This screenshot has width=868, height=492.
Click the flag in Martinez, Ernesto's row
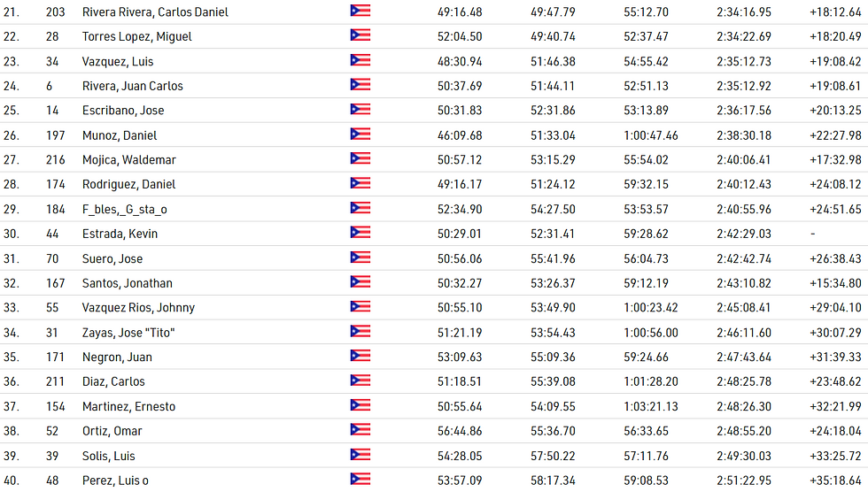click(360, 406)
